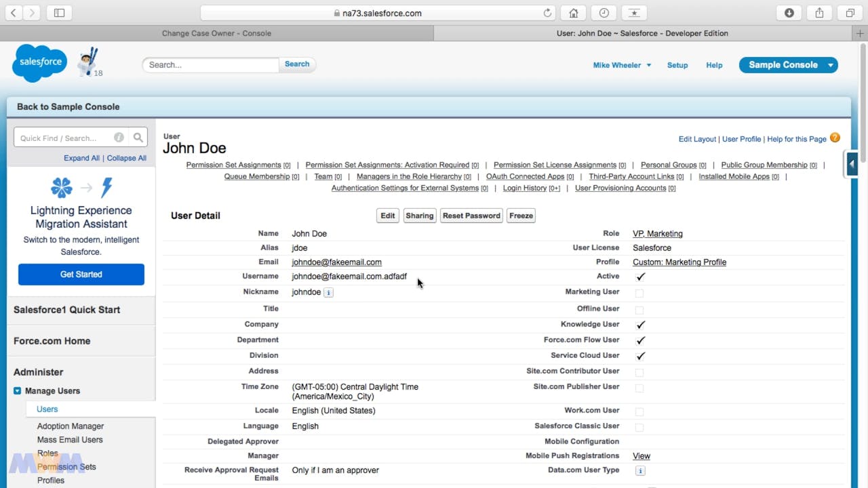This screenshot has width=868, height=488.
Task: Click the johndoe@fakeemail.com email link
Action: click(x=337, y=262)
